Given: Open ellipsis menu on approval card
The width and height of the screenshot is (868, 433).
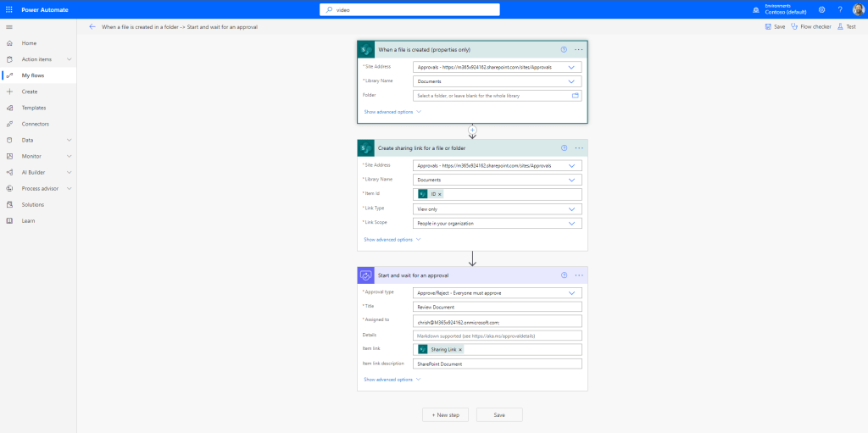Looking at the screenshot, I should click(579, 275).
